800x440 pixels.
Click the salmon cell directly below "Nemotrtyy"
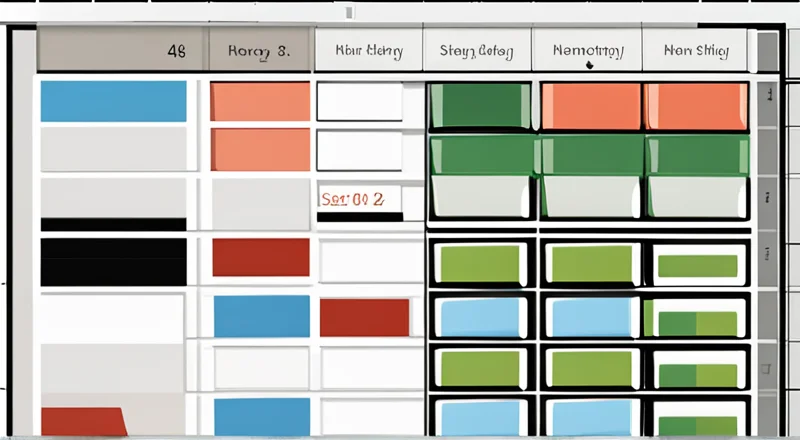(591, 106)
